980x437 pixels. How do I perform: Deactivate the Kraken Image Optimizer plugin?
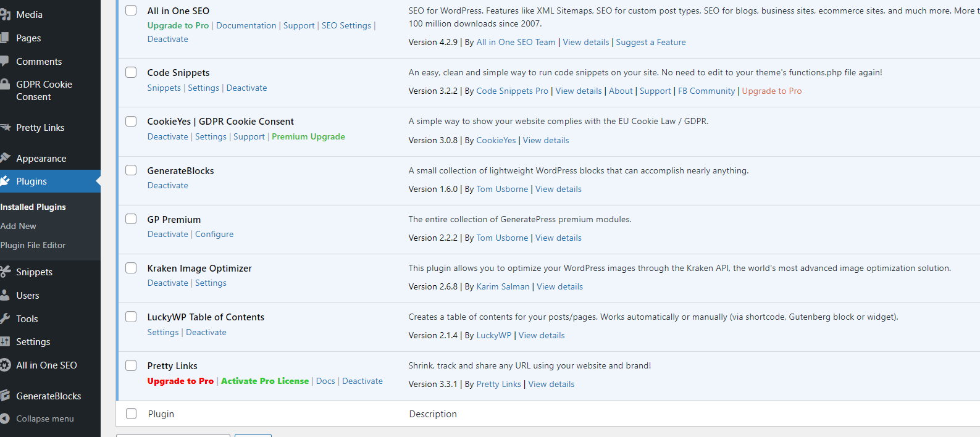pos(168,283)
